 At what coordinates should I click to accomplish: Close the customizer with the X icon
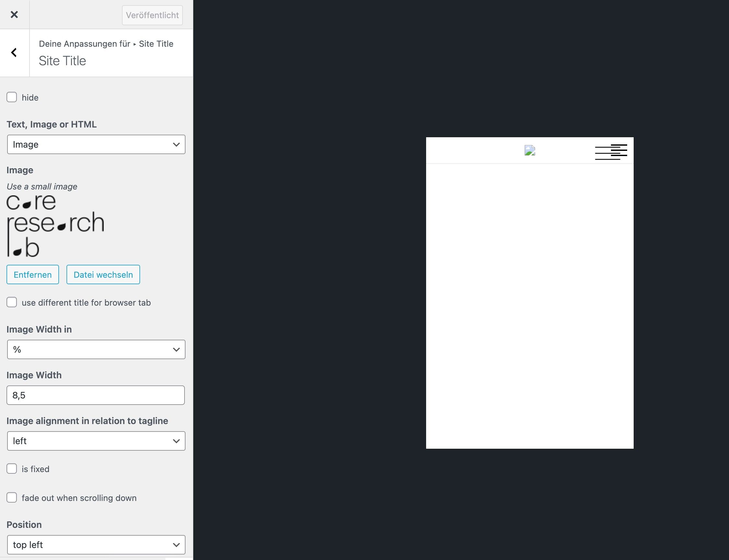(x=14, y=15)
